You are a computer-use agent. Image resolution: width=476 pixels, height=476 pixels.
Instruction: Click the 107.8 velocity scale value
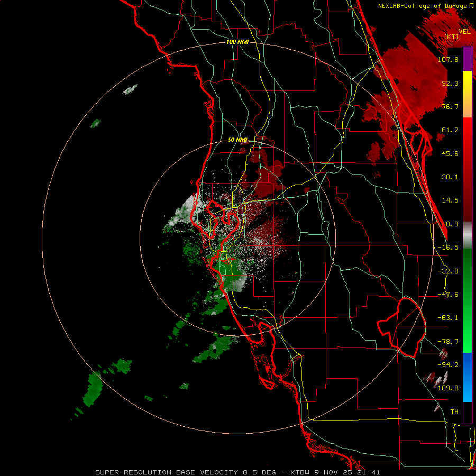coord(448,59)
